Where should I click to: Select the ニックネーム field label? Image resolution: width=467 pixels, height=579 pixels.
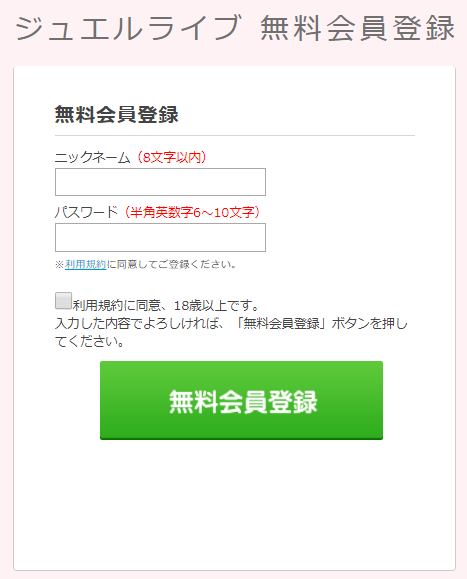(93, 158)
